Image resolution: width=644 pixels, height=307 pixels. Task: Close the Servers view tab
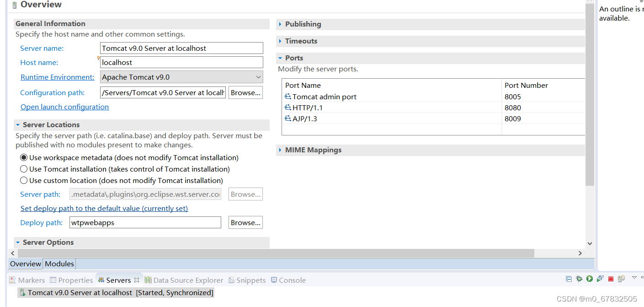tap(136, 280)
